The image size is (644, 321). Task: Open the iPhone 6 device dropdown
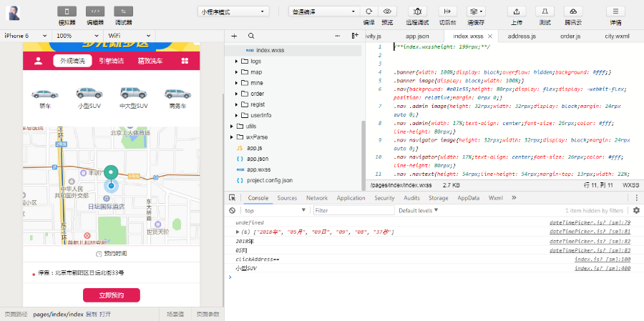[26, 36]
